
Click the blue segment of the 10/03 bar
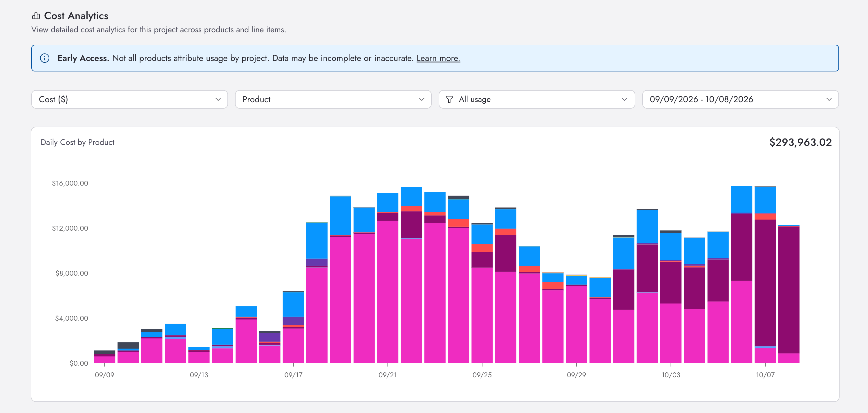click(x=670, y=247)
